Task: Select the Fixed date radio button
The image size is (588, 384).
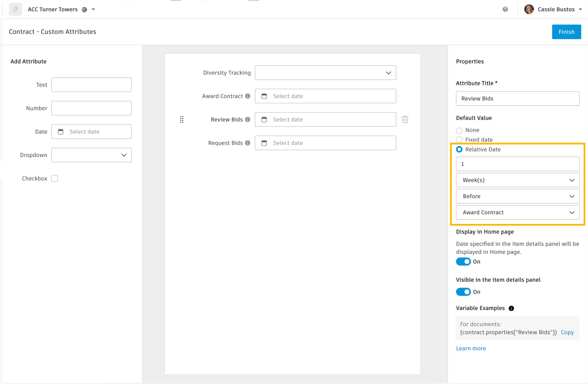Action: [459, 140]
